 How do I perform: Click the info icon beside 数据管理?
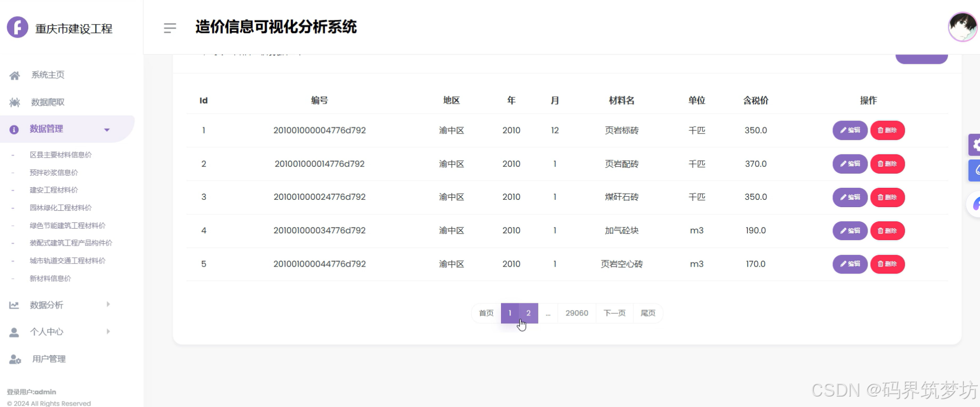click(14, 129)
